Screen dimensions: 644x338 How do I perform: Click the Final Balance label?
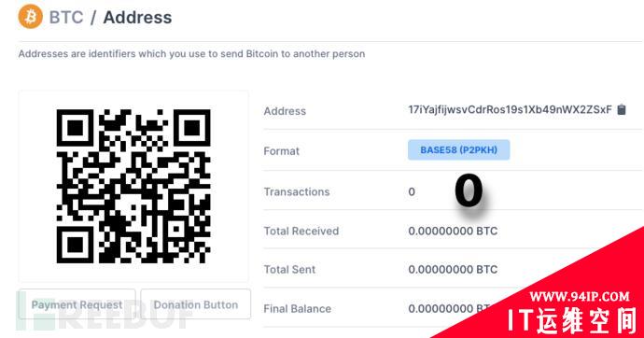(298, 308)
